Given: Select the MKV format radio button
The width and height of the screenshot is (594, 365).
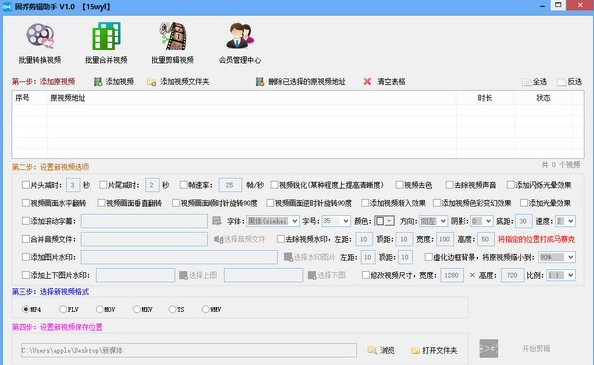Looking at the screenshot, I should (x=137, y=309).
